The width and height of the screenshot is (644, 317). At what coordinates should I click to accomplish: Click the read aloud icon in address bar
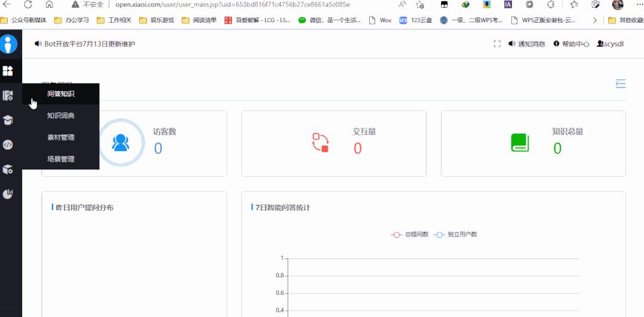pos(403,5)
